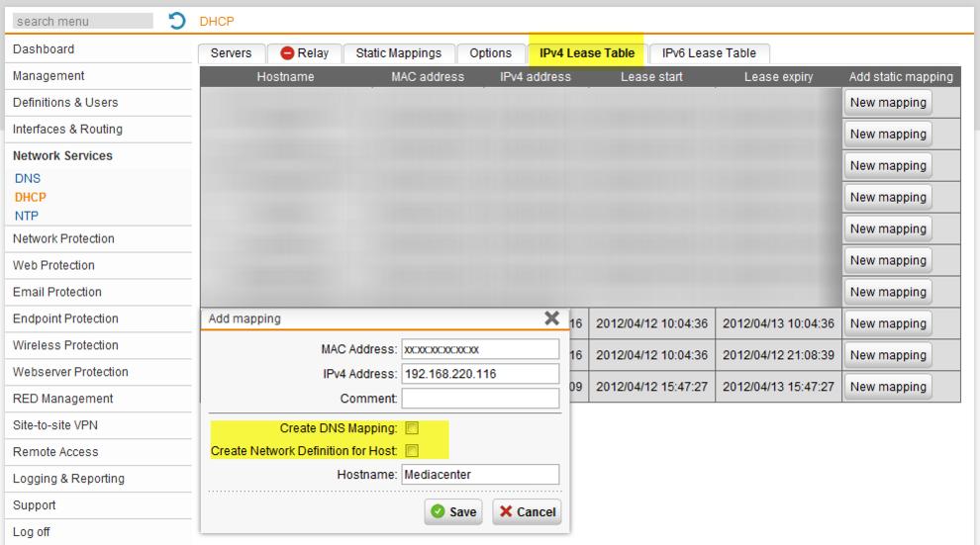Select the IPv4 Lease Table tab
This screenshot has width=980, height=545.
(x=587, y=53)
